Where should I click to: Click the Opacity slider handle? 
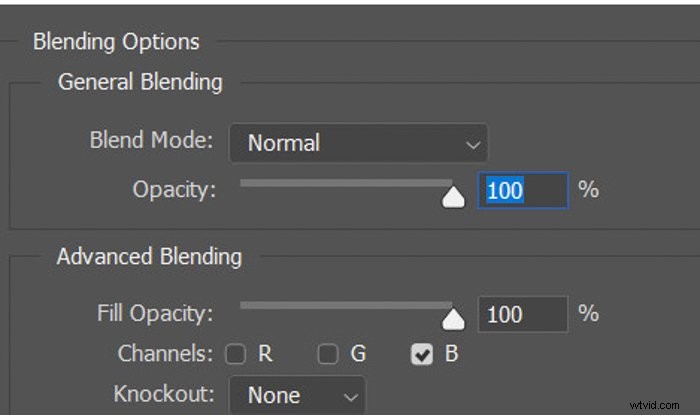(454, 196)
